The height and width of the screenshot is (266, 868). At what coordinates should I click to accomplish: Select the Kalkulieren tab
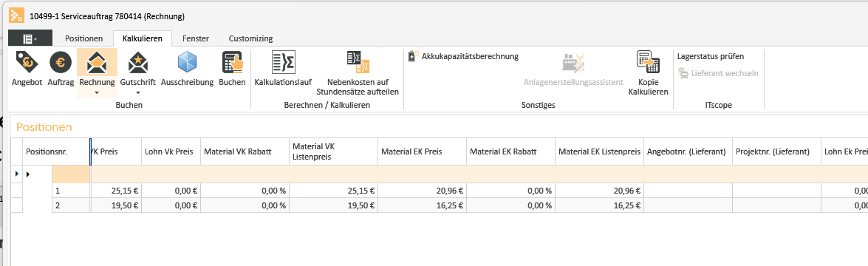tap(143, 38)
